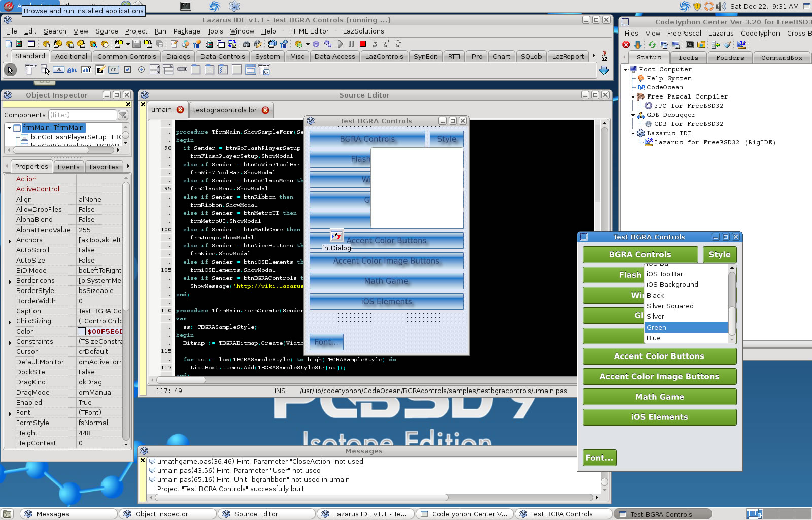
Task: Open the FreePascal menu in CodeTyphon Center
Action: [684, 33]
